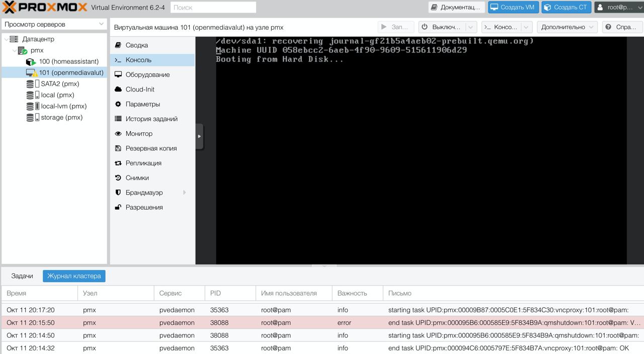Click the eye icon beside Монитор
This screenshot has width=644, height=354.
coord(118,133)
